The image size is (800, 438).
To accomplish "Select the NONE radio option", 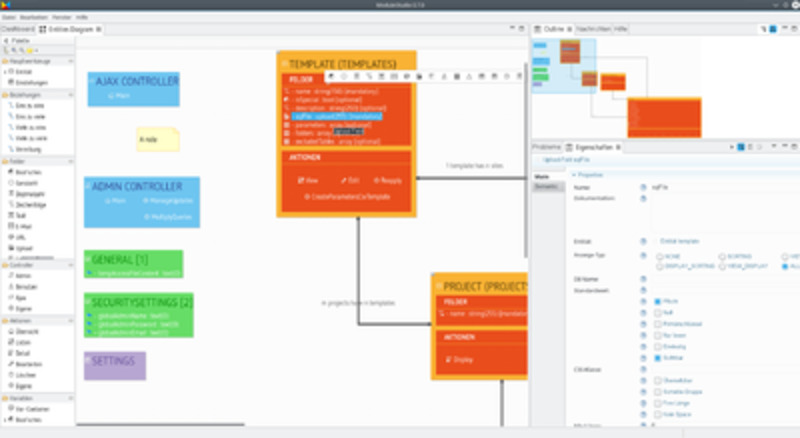I will point(660,256).
